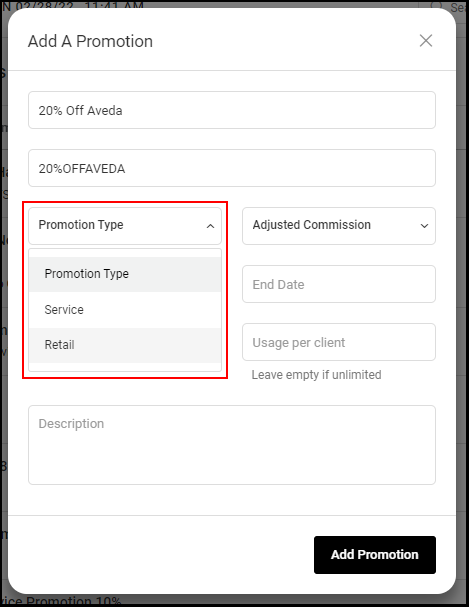Click the Service Promotion 10% row below the dialog
The width and height of the screenshot is (469, 607).
click(x=62, y=601)
